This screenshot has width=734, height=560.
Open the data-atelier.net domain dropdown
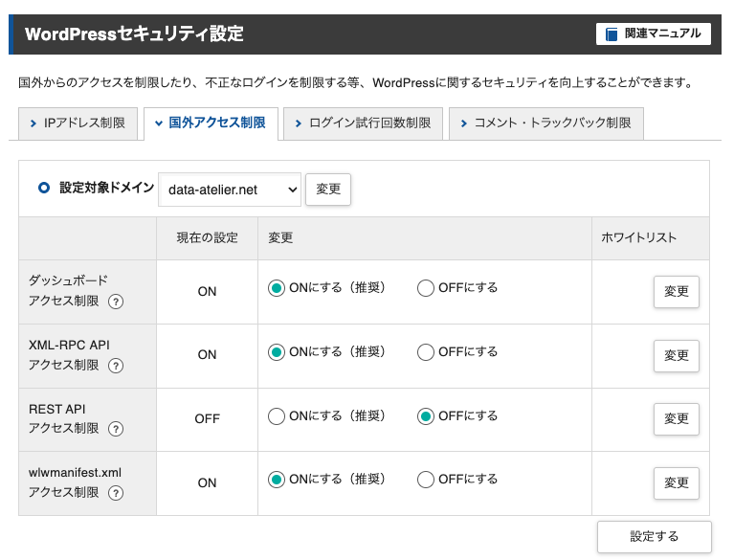pos(230,190)
